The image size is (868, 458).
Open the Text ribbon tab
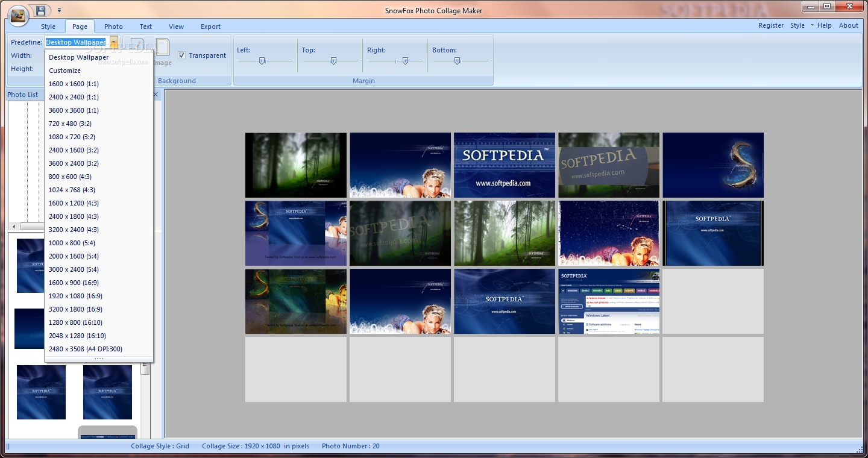(146, 27)
